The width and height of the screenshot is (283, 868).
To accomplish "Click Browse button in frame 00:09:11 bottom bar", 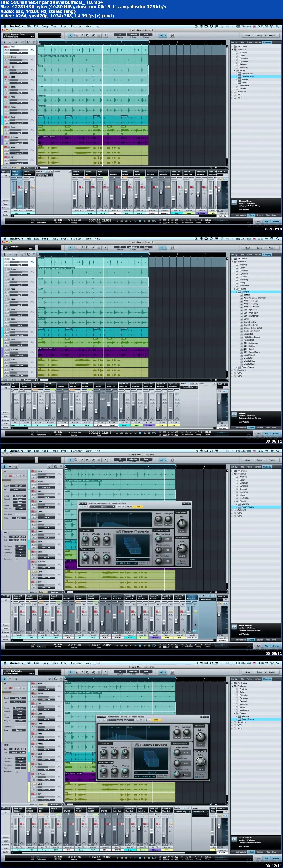I will click(x=276, y=646).
